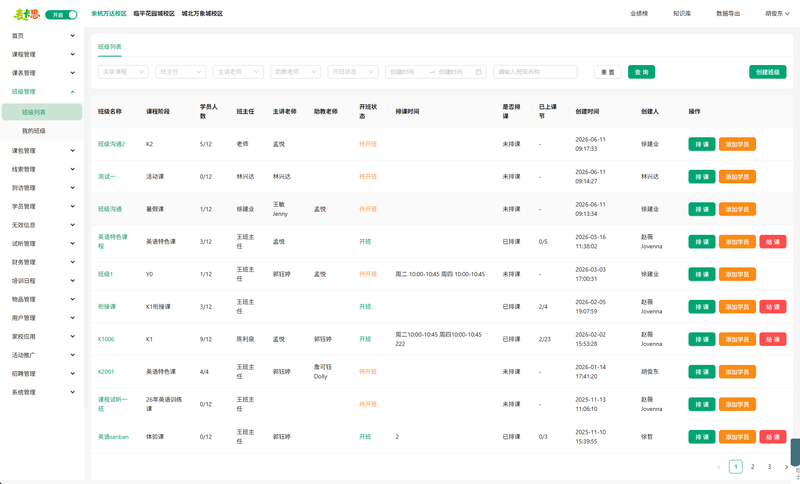Click the 麦卡思 logo
The width and height of the screenshot is (800, 484).
coord(27,14)
